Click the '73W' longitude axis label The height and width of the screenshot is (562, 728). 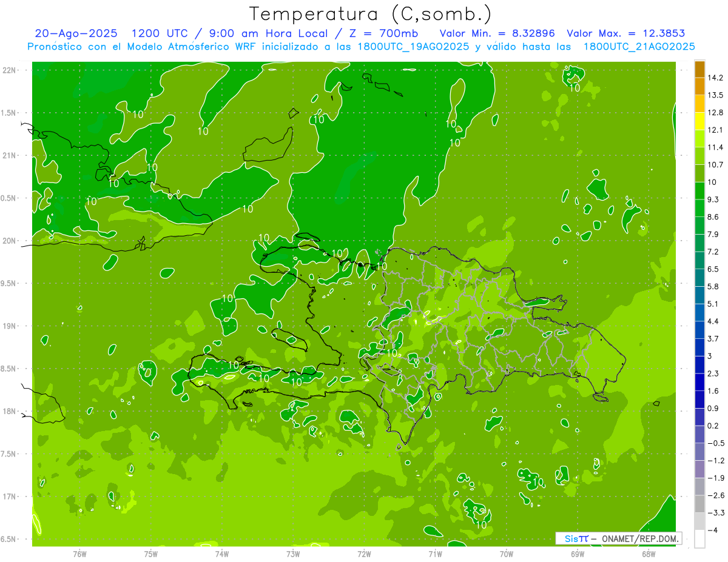click(293, 554)
